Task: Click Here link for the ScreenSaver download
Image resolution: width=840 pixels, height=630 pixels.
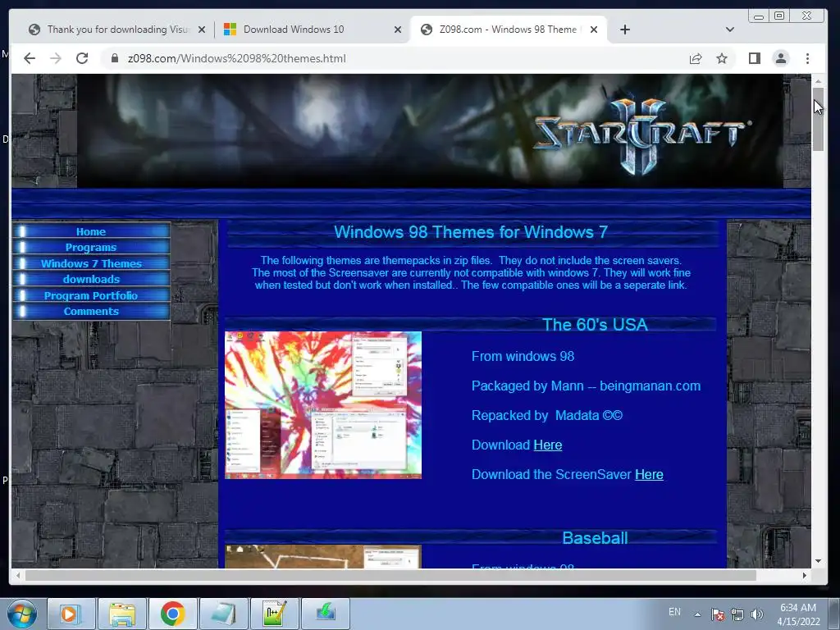Action: coord(649,475)
